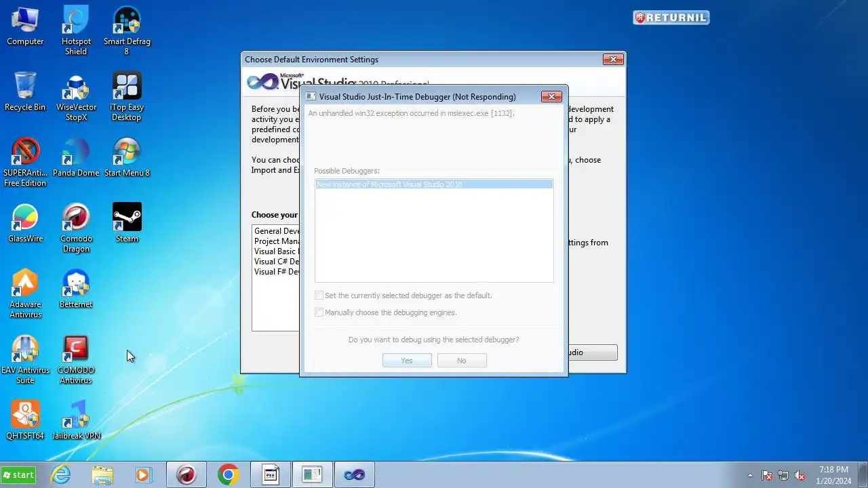Close the Just-In-Time Debugger dialog

click(x=551, y=97)
